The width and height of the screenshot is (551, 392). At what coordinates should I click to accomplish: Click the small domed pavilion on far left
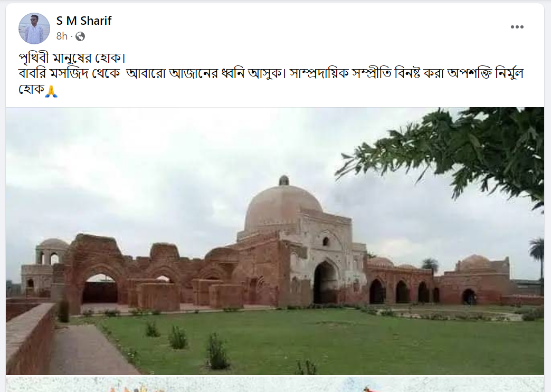[x=52, y=252]
